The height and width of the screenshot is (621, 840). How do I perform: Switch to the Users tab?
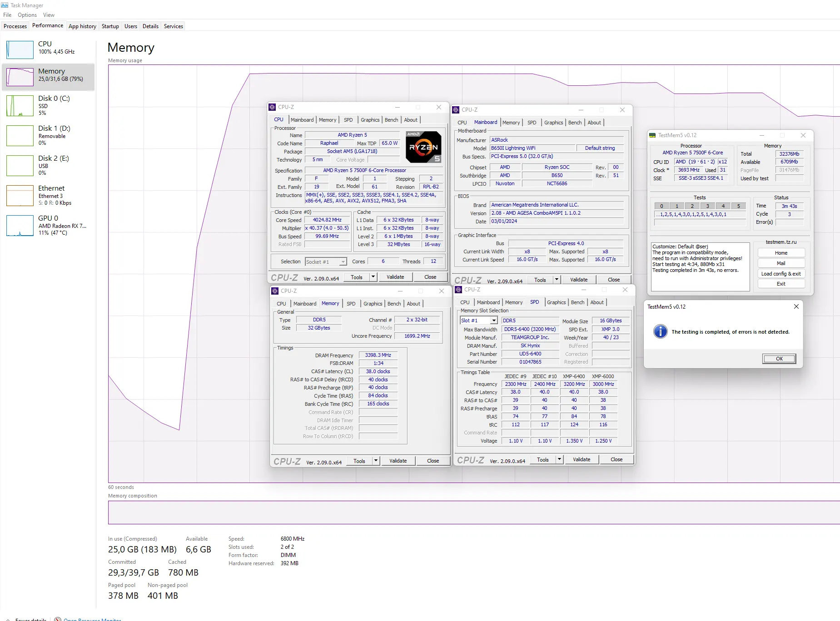tap(131, 26)
